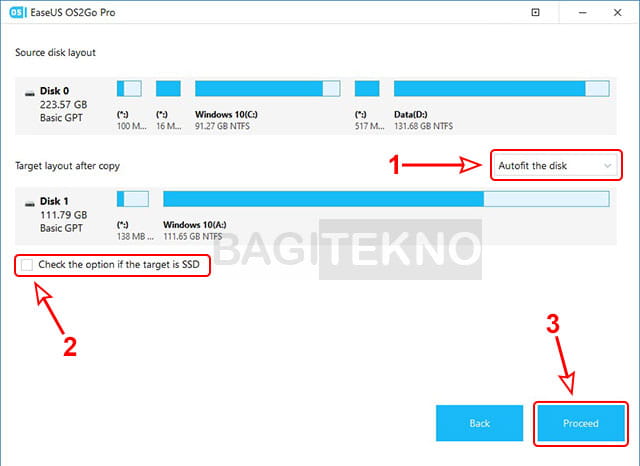Click the Data(D:) label
The width and height of the screenshot is (640, 466).
pyautogui.click(x=411, y=114)
